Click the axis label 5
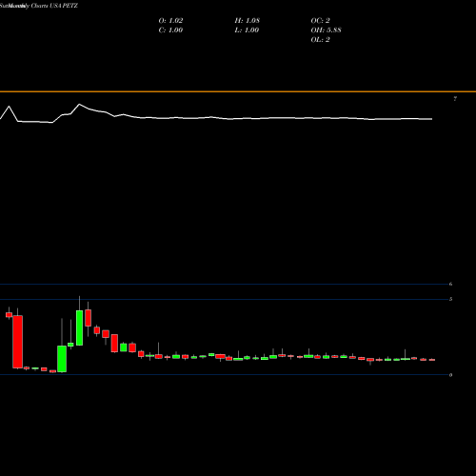 click(450, 299)
